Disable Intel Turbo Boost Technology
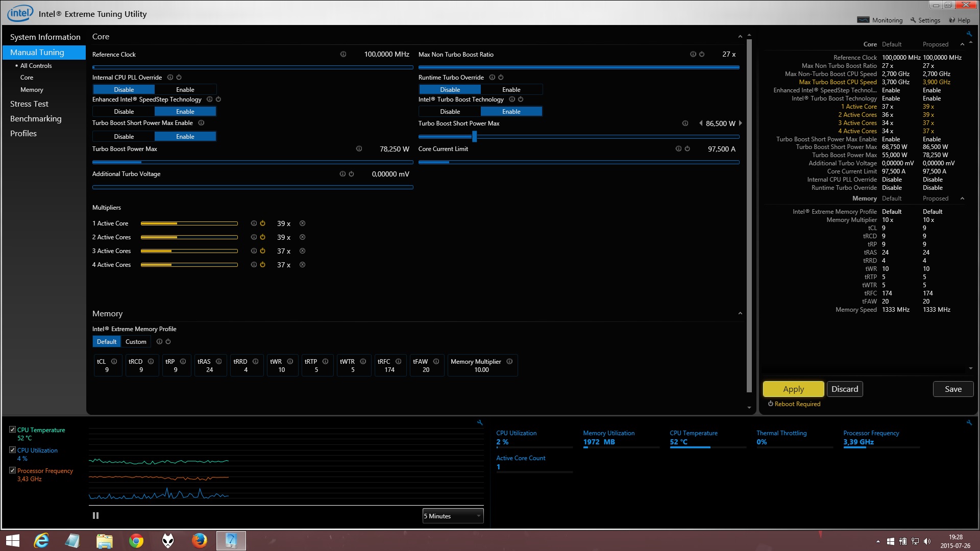Viewport: 980px width, 551px height. 450,112
